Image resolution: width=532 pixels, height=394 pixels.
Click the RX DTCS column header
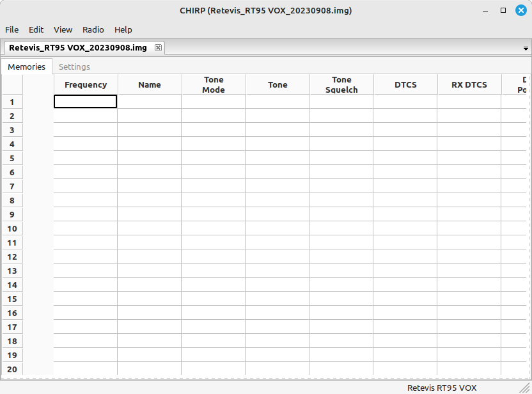point(469,84)
